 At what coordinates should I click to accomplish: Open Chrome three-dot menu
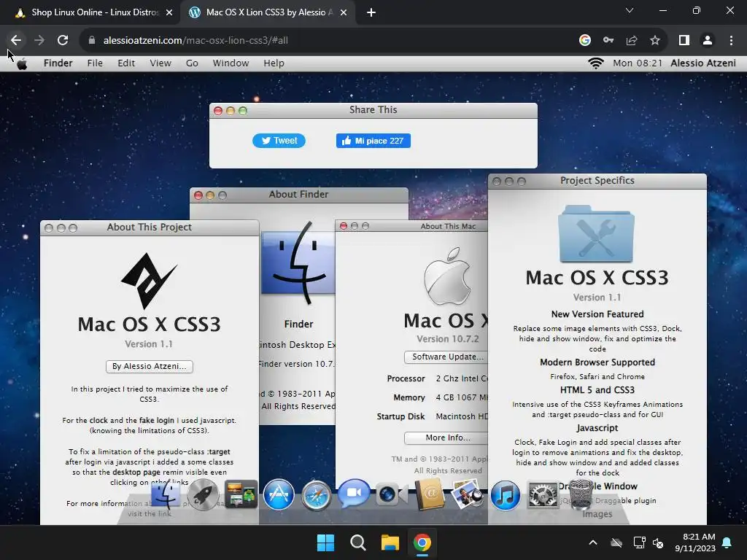(731, 41)
